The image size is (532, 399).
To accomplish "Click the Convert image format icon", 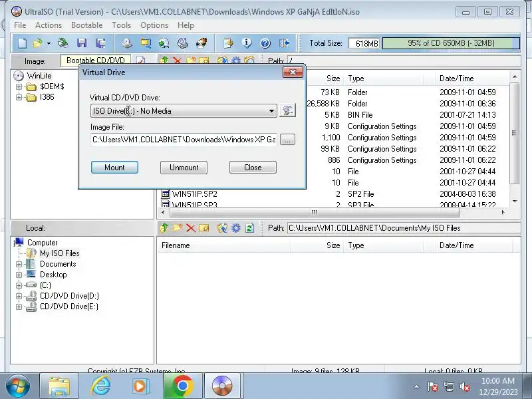I will (x=164, y=43).
